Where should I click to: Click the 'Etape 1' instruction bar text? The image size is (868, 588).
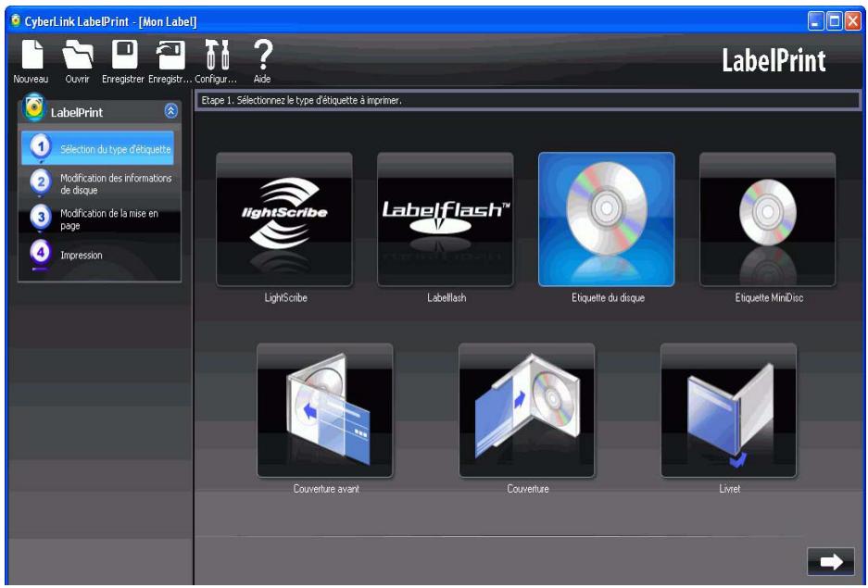(x=301, y=101)
